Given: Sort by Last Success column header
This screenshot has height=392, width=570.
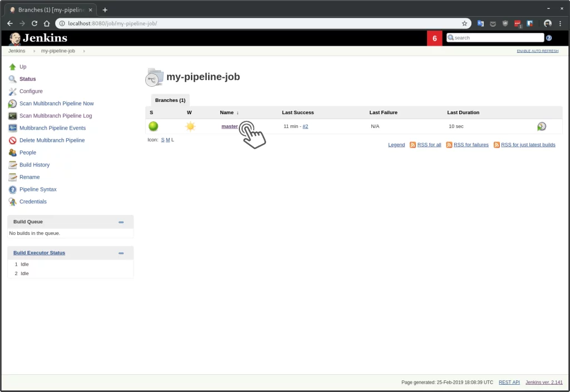Looking at the screenshot, I should click(x=298, y=112).
